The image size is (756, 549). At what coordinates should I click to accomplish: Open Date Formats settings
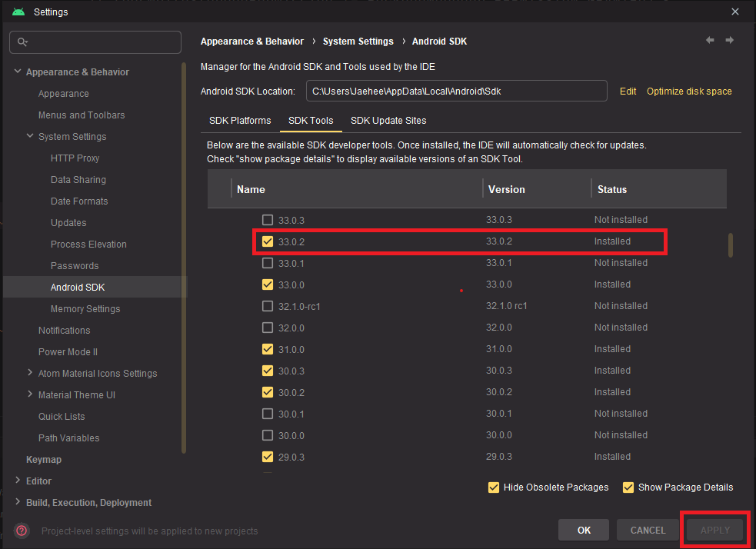coord(79,201)
